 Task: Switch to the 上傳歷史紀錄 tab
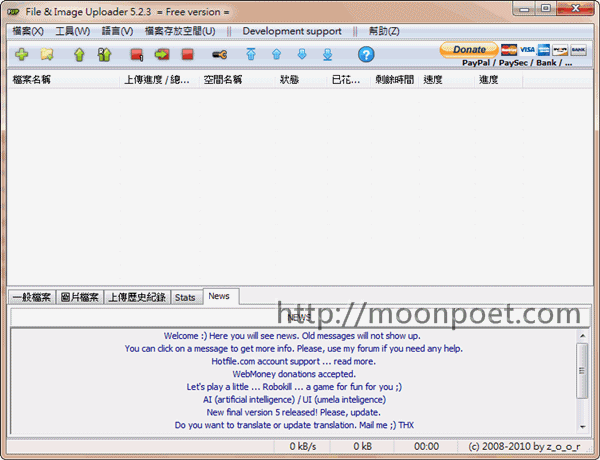[137, 297]
